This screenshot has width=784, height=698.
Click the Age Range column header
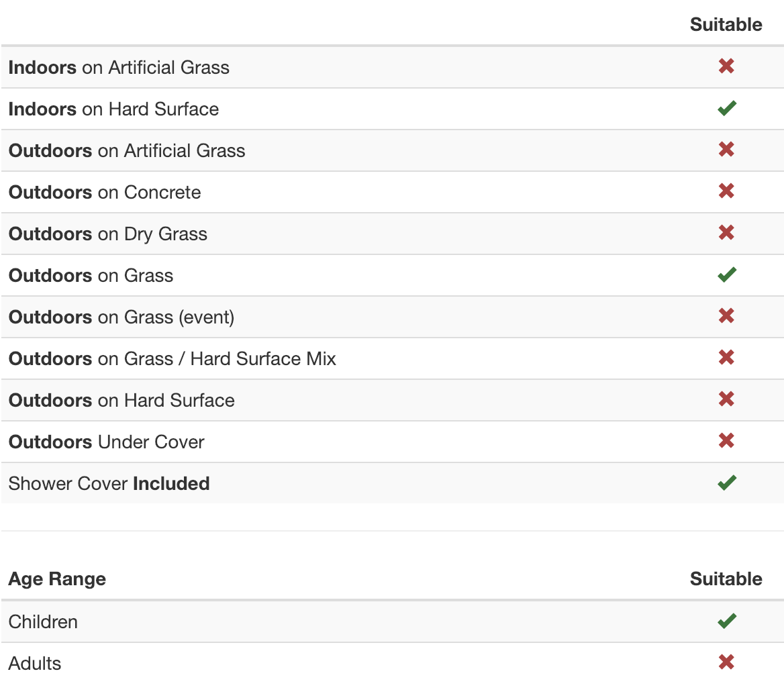pos(57,579)
